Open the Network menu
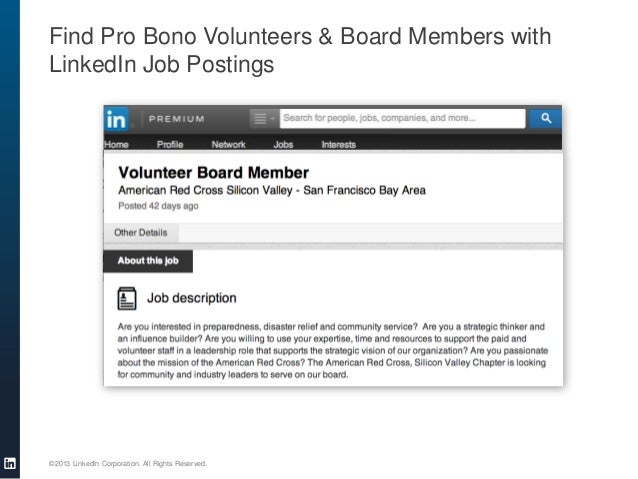 point(228,144)
